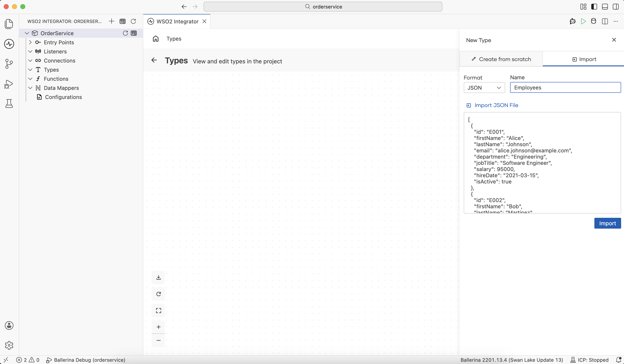Image resolution: width=624 pixels, height=364 pixels.
Task: Open errors and warnings status item
Action: coord(28,360)
